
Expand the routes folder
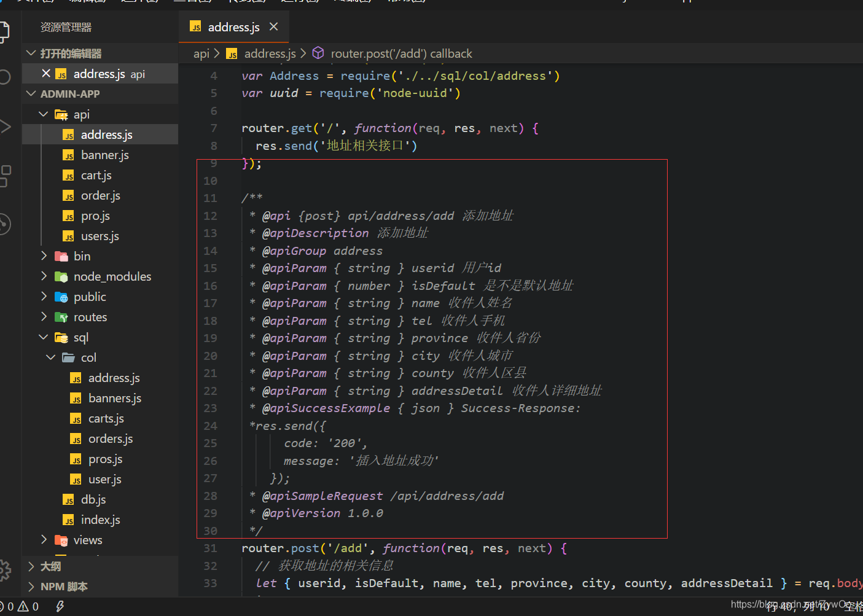[x=44, y=316]
